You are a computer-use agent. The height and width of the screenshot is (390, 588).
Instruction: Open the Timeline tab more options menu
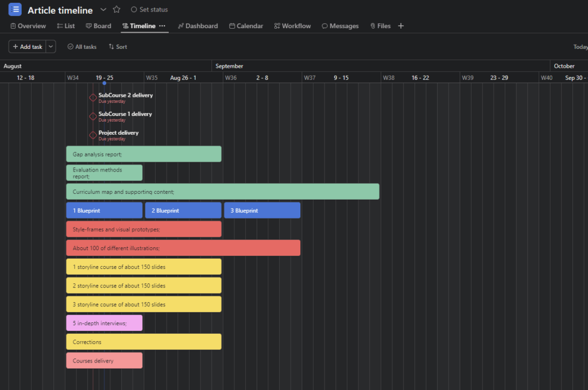pos(162,26)
